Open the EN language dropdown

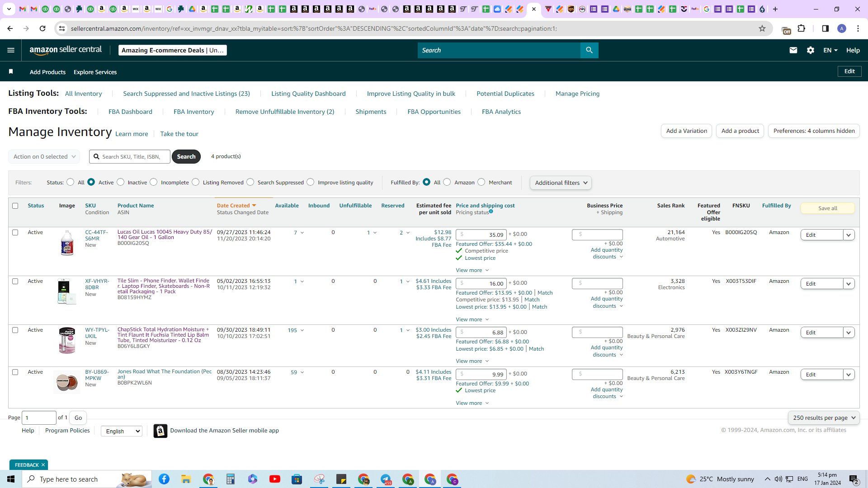point(830,50)
